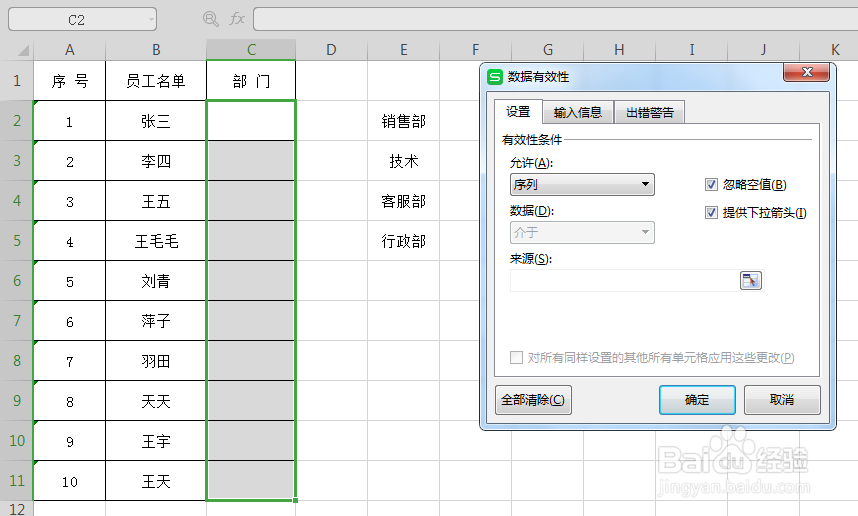858x516 pixels.
Task: Click cell containing 销售部
Action: click(404, 121)
